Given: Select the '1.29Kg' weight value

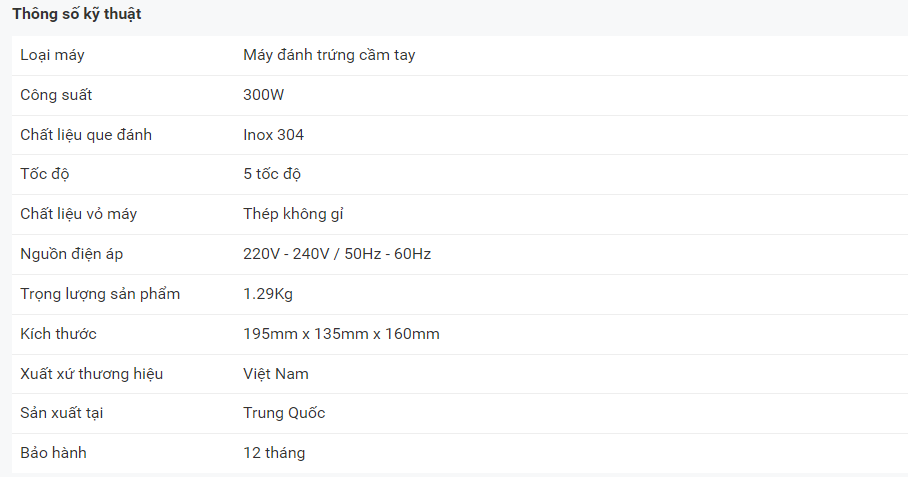Looking at the screenshot, I should (x=268, y=294).
